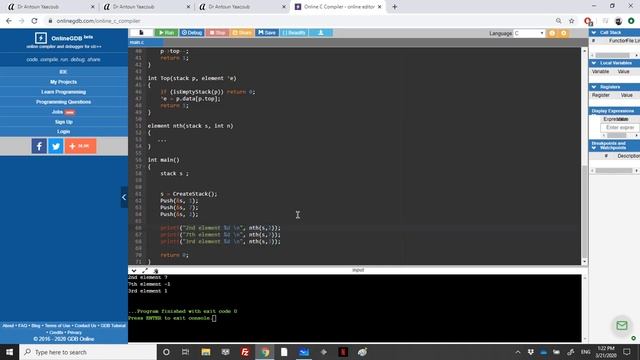Image resolution: width=640 pixels, height=360 pixels.
Task: Show hidden system tray icons
Action: tap(518, 352)
